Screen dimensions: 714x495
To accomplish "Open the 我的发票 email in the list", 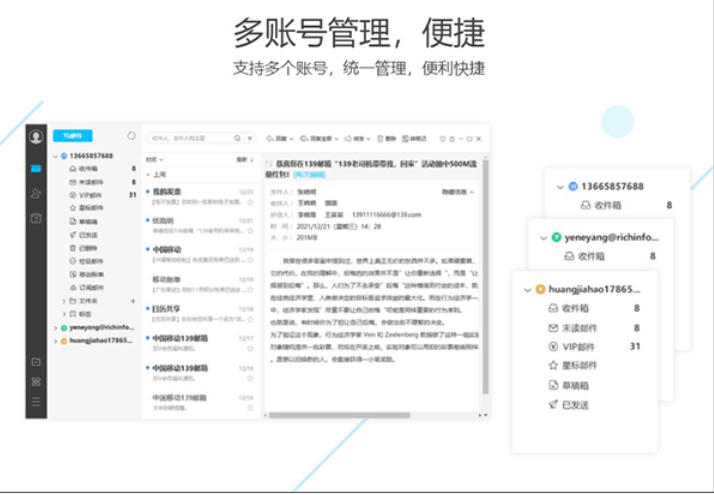I will tap(200, 196).
